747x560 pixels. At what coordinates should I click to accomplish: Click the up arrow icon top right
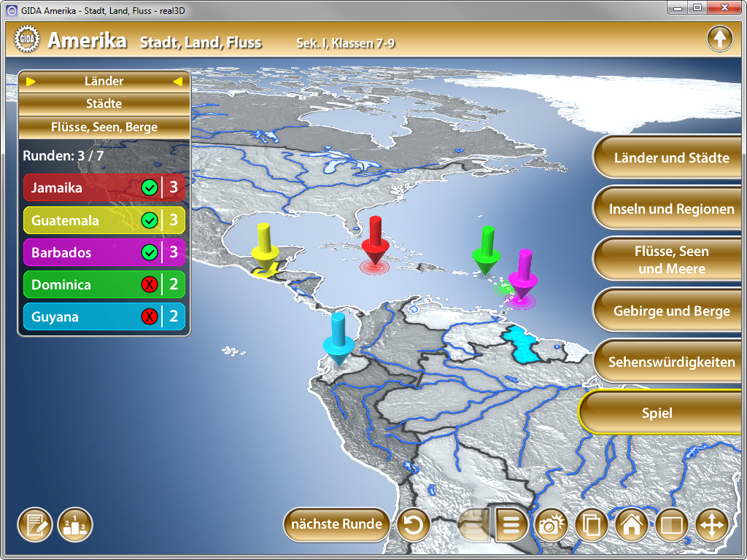tap(719, 39)
